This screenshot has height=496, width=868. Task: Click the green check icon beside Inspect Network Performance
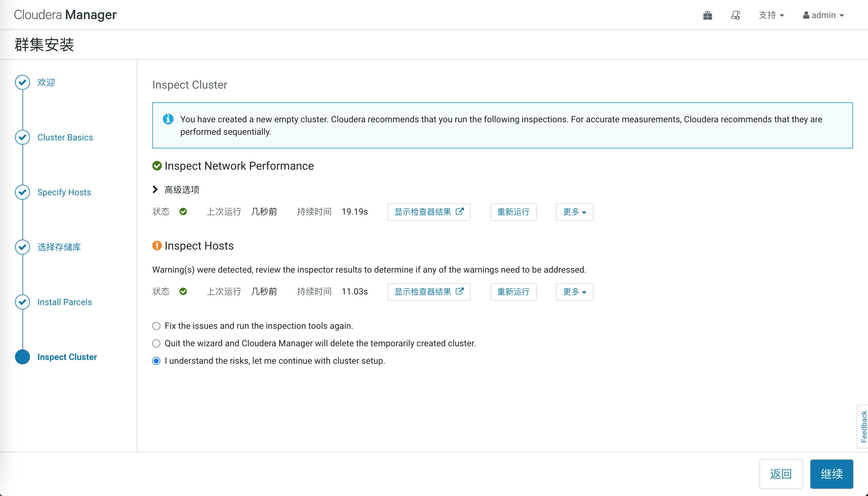157,166
